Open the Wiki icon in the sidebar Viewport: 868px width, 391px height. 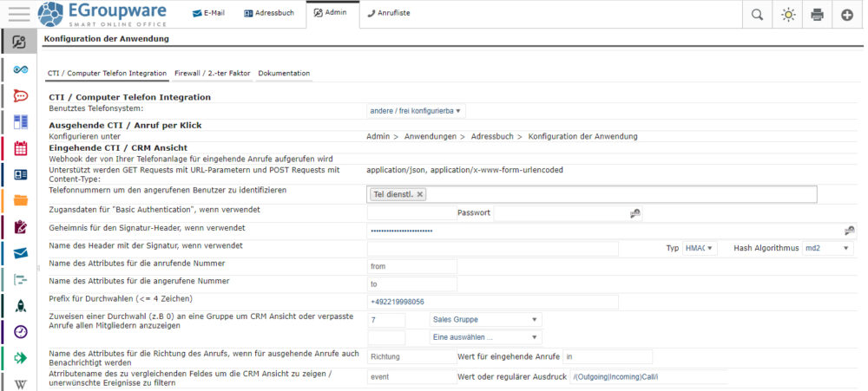20,383
